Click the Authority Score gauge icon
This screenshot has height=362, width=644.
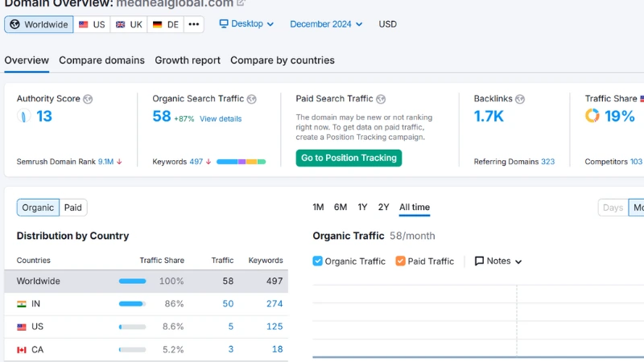[x=24, y=116]
